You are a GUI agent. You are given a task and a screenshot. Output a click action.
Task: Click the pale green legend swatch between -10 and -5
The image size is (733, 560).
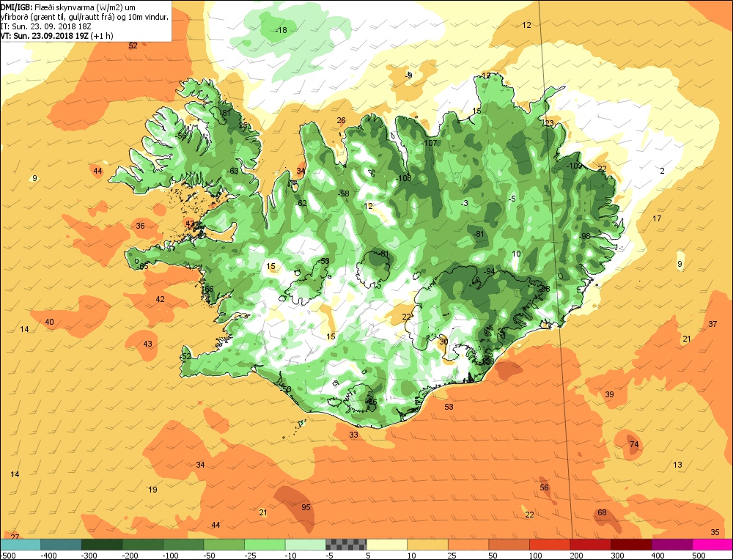tap(305, 544)
